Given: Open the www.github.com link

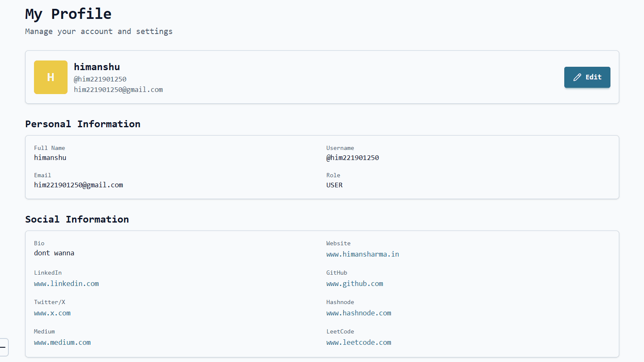Looking at the screenshot, I should (355, 283).
